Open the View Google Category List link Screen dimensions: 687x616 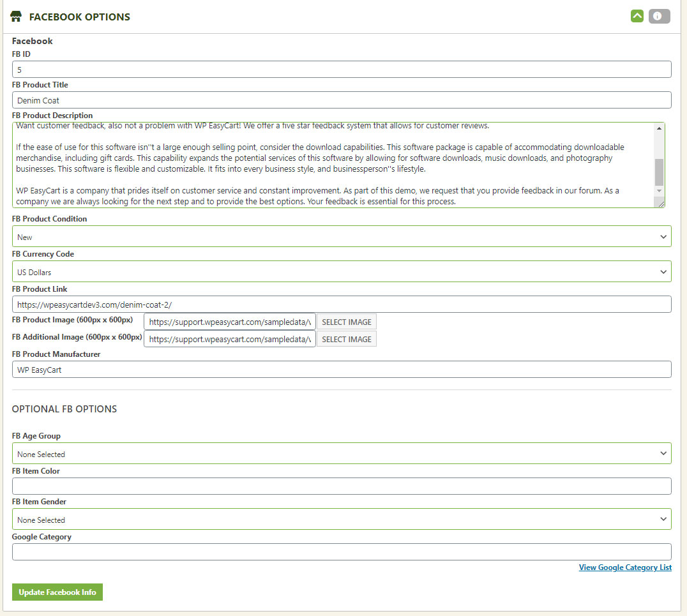[x=625, y=567]
